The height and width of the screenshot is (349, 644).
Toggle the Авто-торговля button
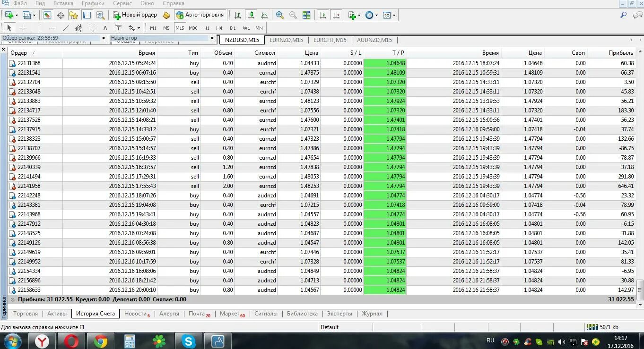200,15
